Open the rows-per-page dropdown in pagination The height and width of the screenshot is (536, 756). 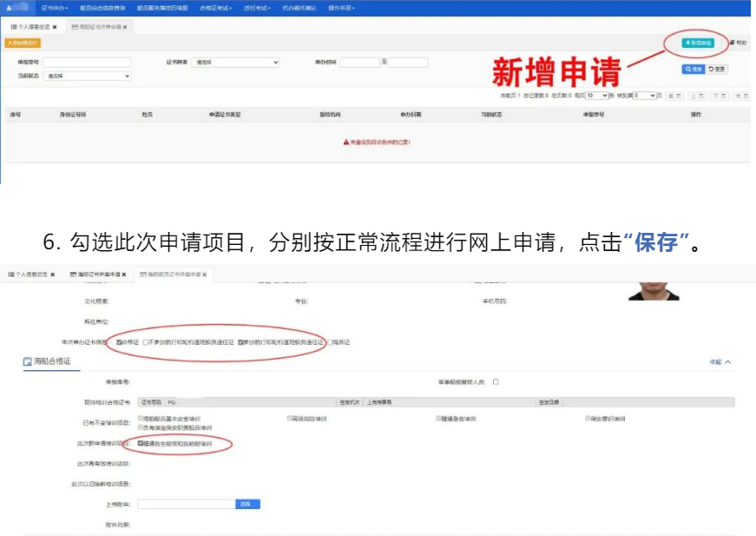point(596,96)
